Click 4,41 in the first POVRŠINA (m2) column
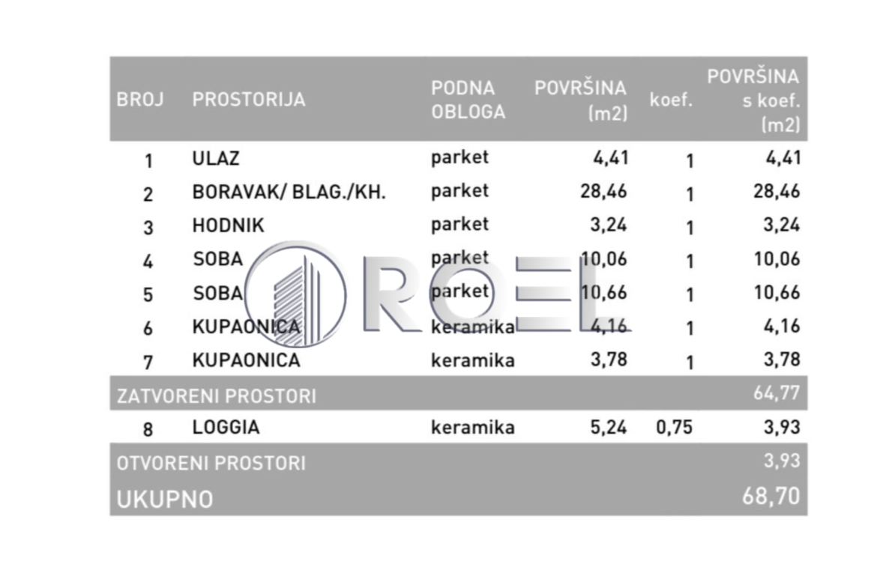 (x=611, y=157)
